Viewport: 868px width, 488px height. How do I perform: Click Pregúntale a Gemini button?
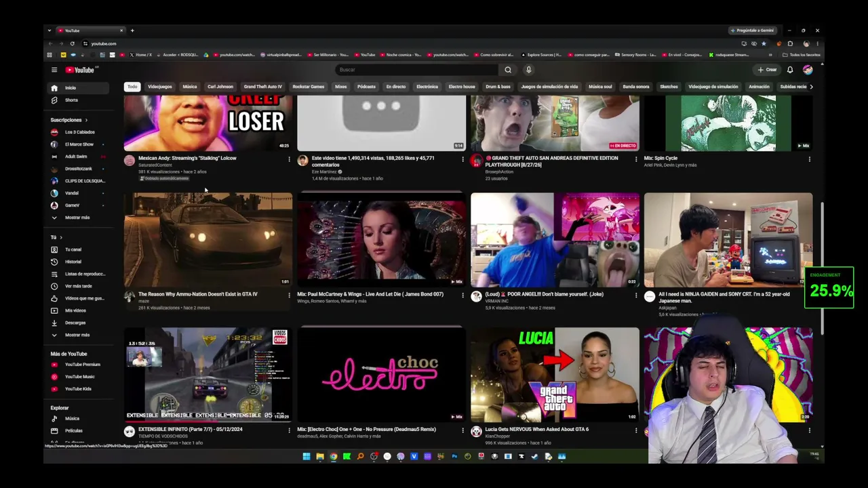pos(752,30)
